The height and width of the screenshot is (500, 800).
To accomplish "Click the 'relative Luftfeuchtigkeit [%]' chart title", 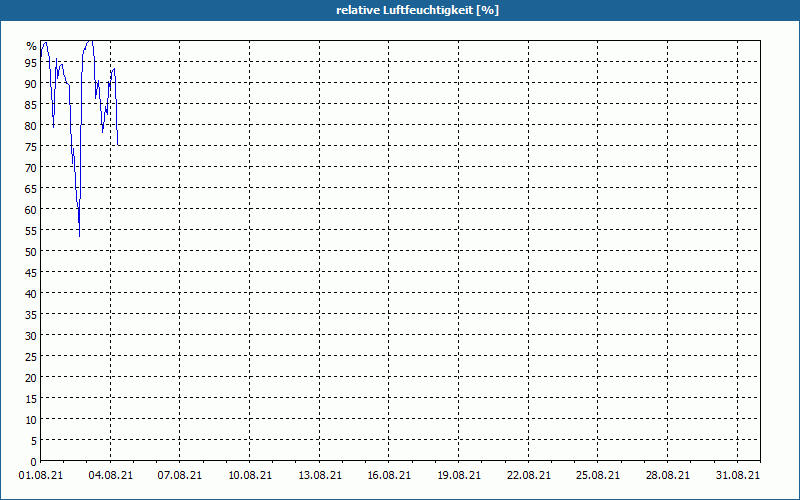I will click(x=417, y=10).
